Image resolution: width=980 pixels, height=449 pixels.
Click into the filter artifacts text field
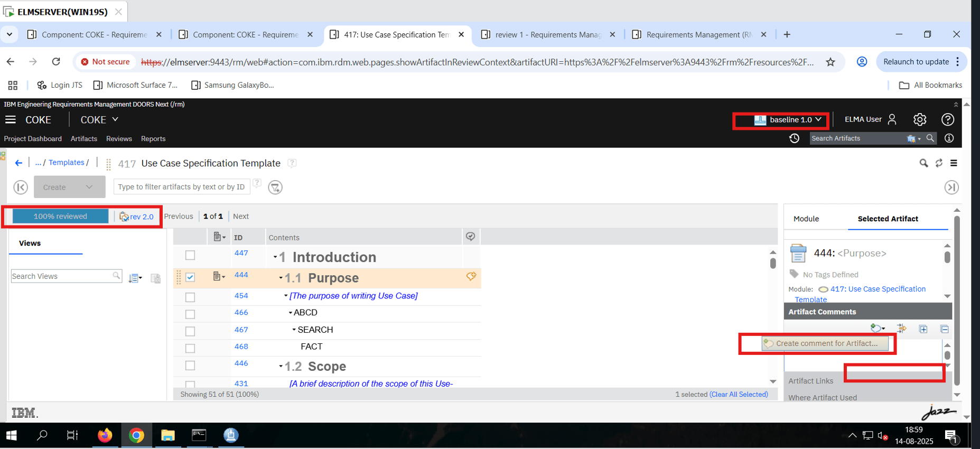pos(182,187)
